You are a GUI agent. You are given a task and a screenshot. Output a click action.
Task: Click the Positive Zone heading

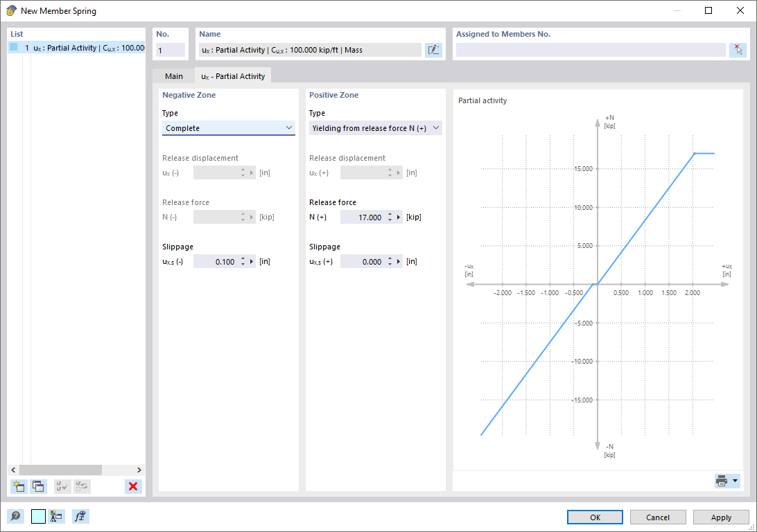(x=333, y=95)
